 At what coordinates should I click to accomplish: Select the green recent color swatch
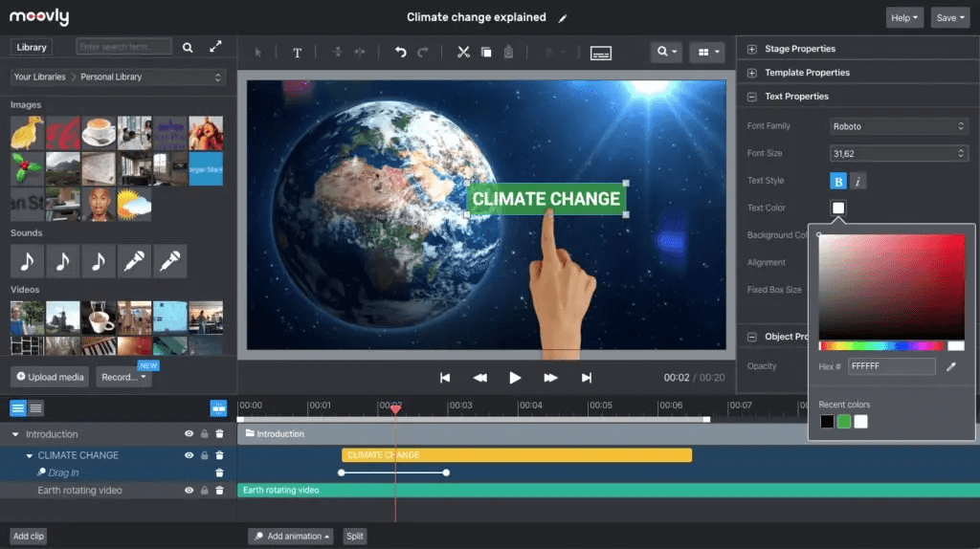click(x=843, y=422)
